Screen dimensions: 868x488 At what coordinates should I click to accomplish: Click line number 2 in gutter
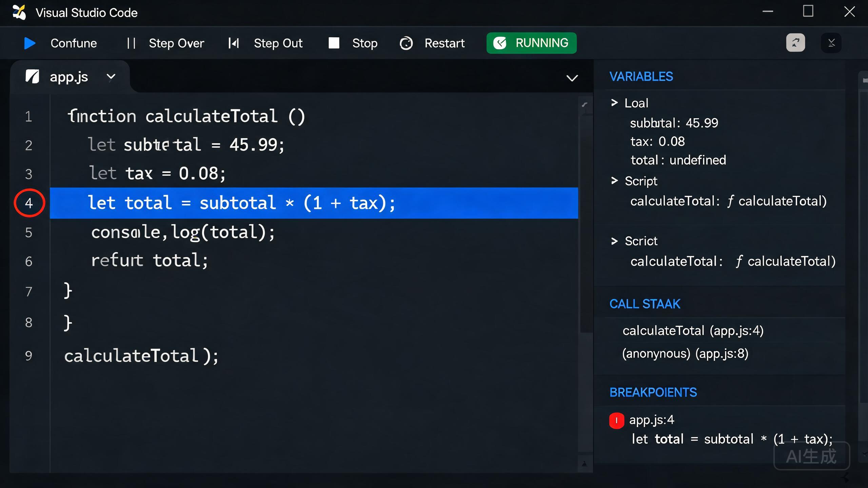[x=28, y=145]
